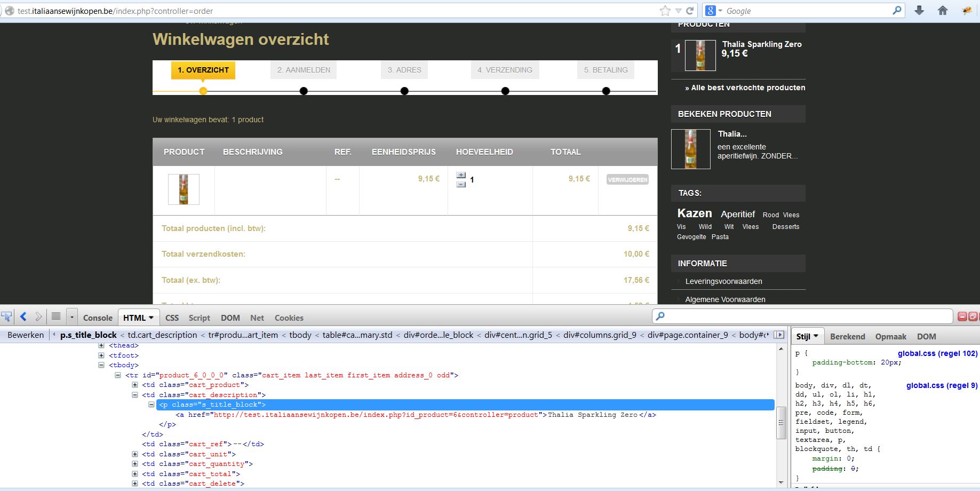Collapse the p s_title_block node

152,405
